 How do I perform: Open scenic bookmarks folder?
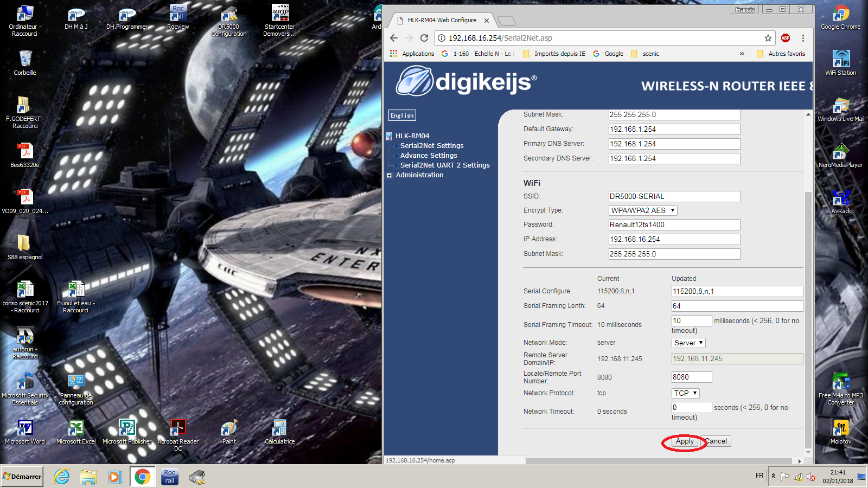(x=645, y=54)
